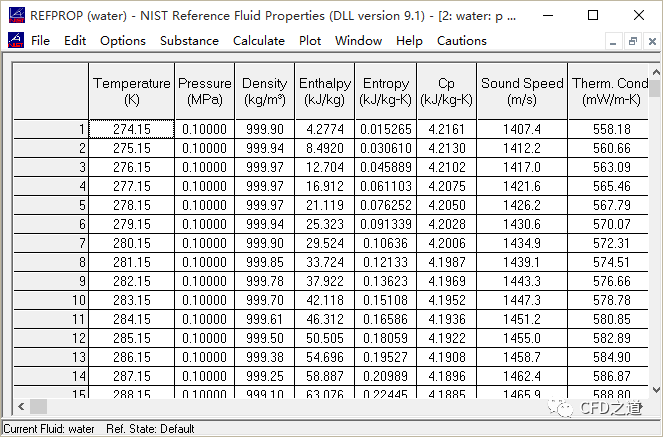
Task: Select the Density column header
Action: pos(265,91)
